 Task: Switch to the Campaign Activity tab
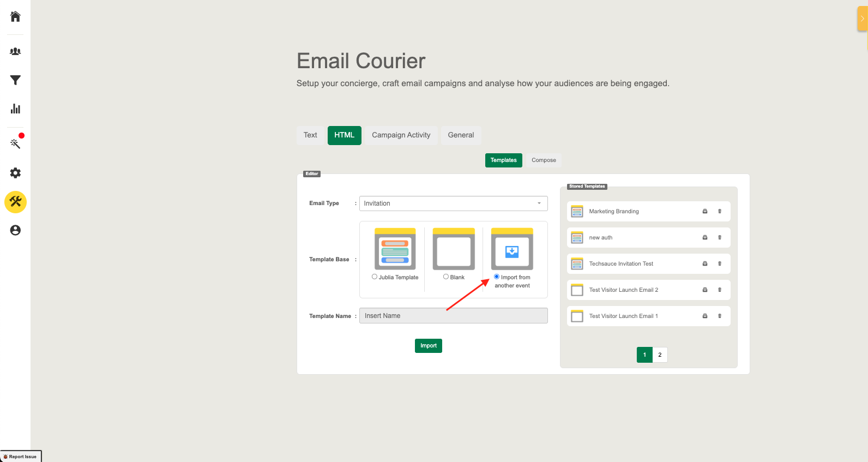401,135
